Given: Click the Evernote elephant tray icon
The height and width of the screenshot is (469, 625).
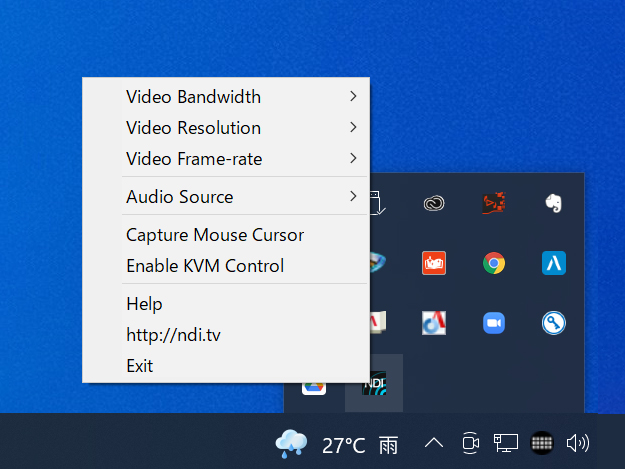Looking at the screenshot, I should click(x=553, y=203).
